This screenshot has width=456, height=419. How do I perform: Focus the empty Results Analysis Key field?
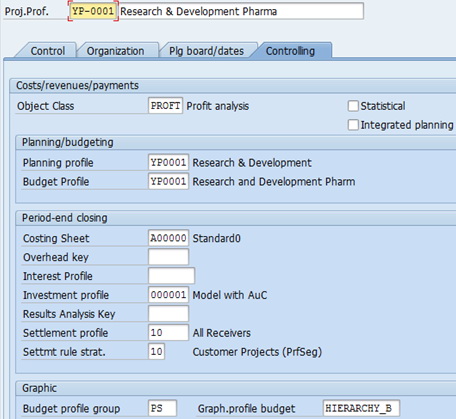168,314
